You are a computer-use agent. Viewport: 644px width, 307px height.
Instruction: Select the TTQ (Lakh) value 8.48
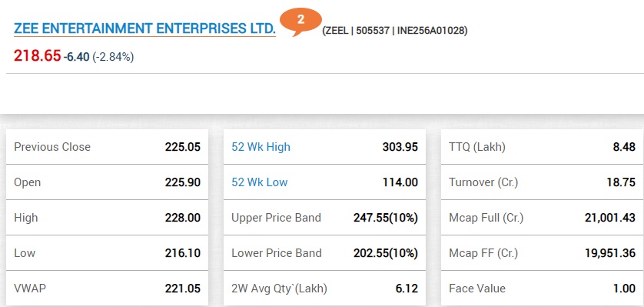point(624,147)
